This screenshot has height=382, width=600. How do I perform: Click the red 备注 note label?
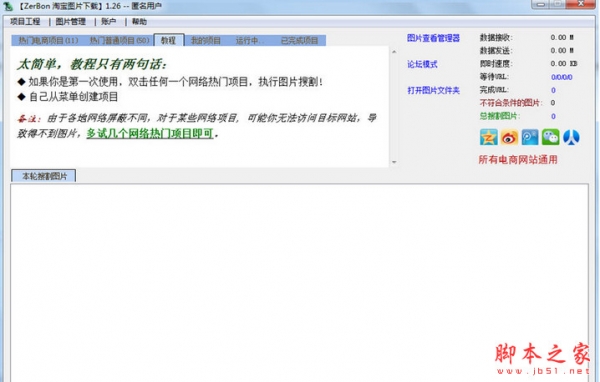[x=28, y=119]
